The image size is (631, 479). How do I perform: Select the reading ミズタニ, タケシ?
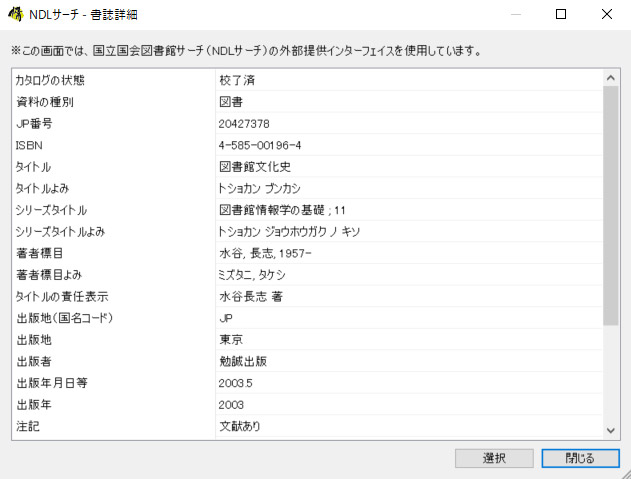[252, 275]
